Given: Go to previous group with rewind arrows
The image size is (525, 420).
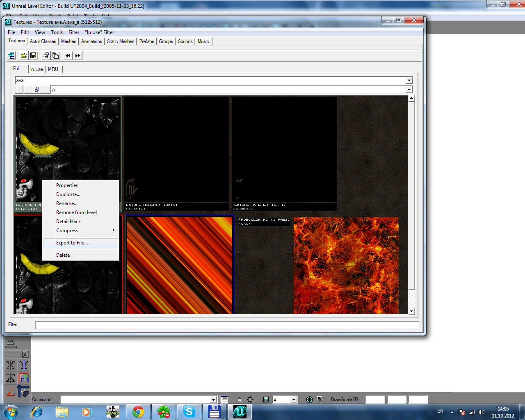Looking at the screenshot, I should pyautogui.click(x=68, y=56).
